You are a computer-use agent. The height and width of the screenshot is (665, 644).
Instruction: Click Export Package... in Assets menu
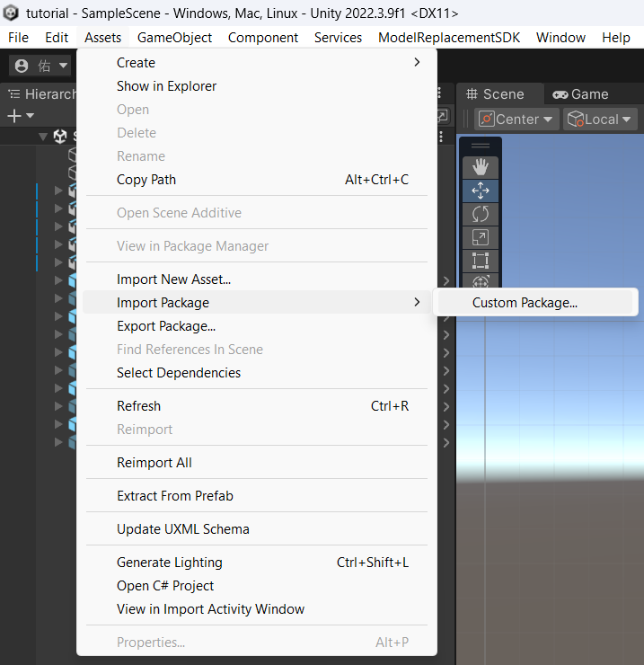point(166,326)
